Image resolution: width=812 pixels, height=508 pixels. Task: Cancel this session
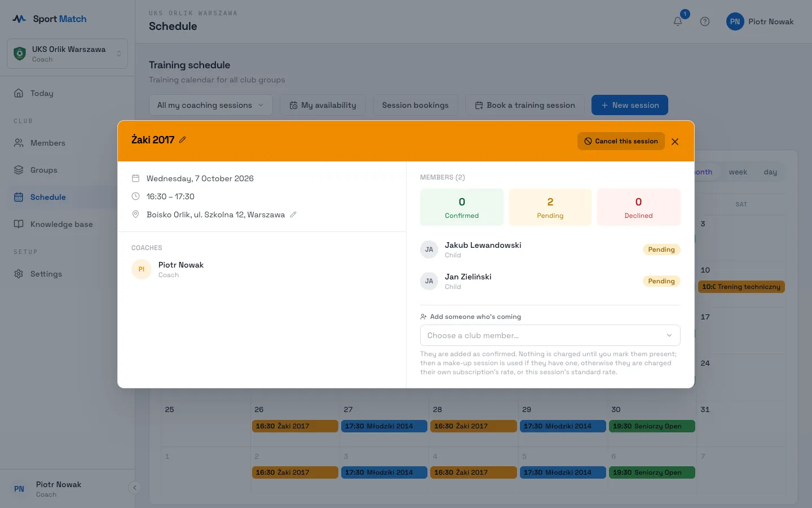[x=621, y=141]
